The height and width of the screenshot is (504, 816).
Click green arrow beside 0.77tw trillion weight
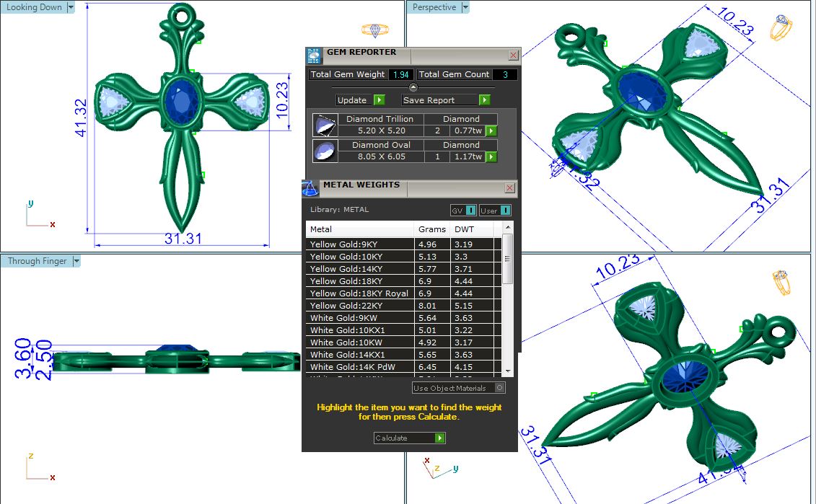tap(491, 131)
